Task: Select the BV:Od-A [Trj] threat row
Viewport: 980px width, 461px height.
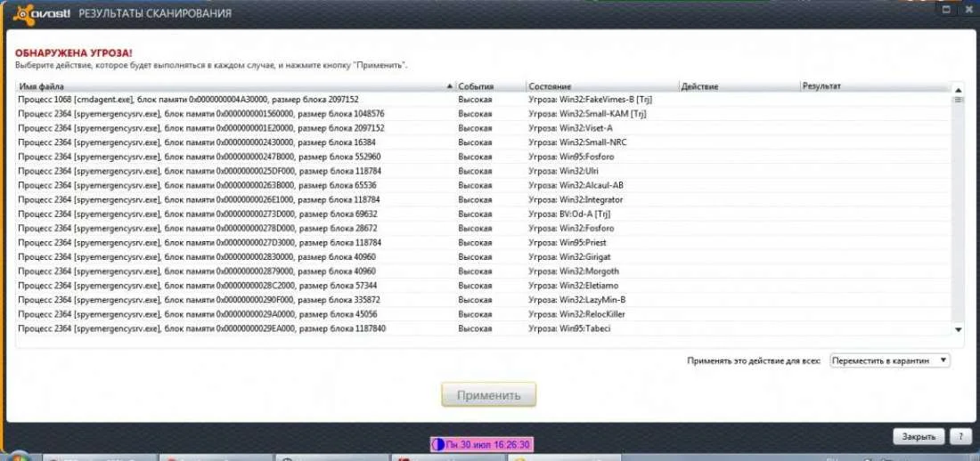Action: 483,214
